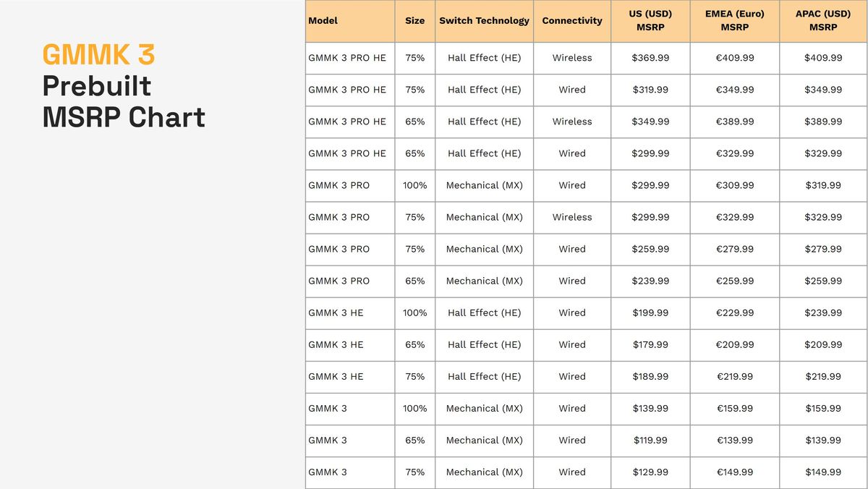Image resolution: width=868 pixels, height=489 pixels.
Task: Click the orange GMMK 3 title
Action: click(x=98, y=55)
